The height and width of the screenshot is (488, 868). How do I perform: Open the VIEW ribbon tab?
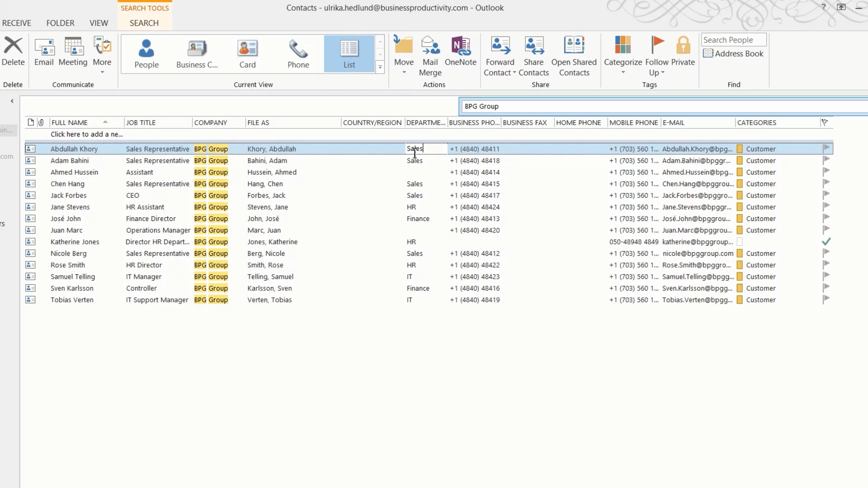tap(99, 23)
